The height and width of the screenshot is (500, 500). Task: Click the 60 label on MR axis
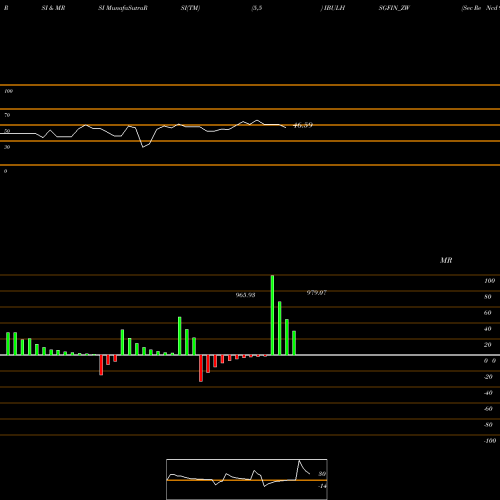(488, 313)
